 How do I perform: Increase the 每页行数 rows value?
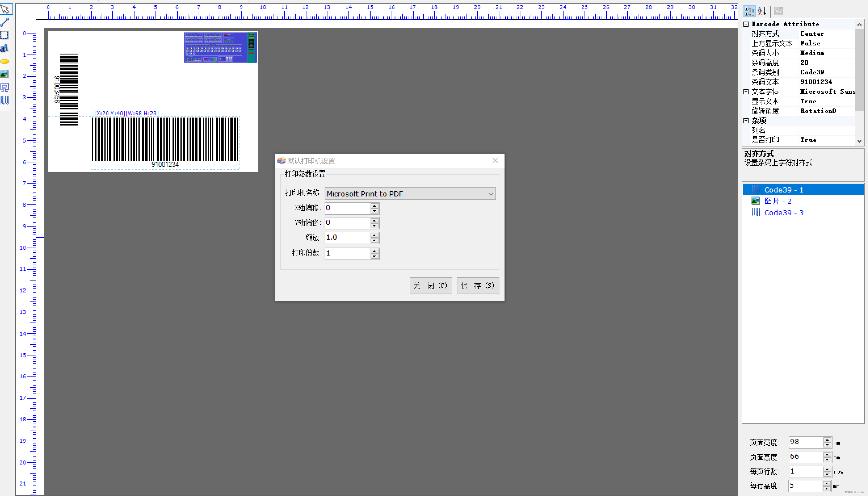[x=827, y=469]
